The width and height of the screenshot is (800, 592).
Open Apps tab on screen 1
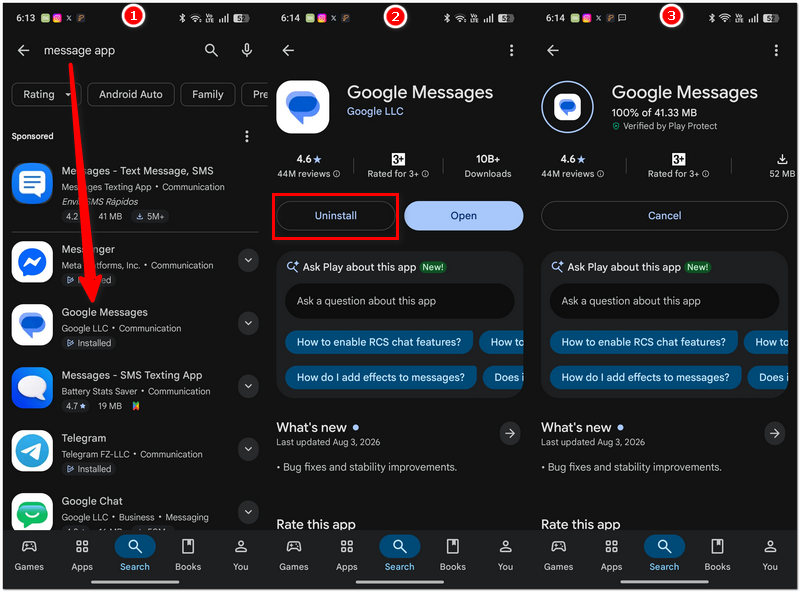click(x=82, y=555)
